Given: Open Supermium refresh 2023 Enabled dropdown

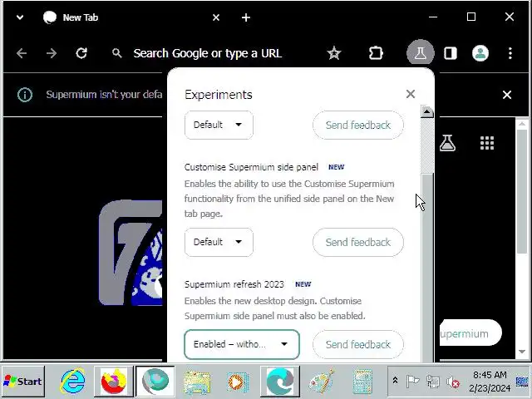Looking at the screenshot, I should pyautogui.click(x=242, y=344).
